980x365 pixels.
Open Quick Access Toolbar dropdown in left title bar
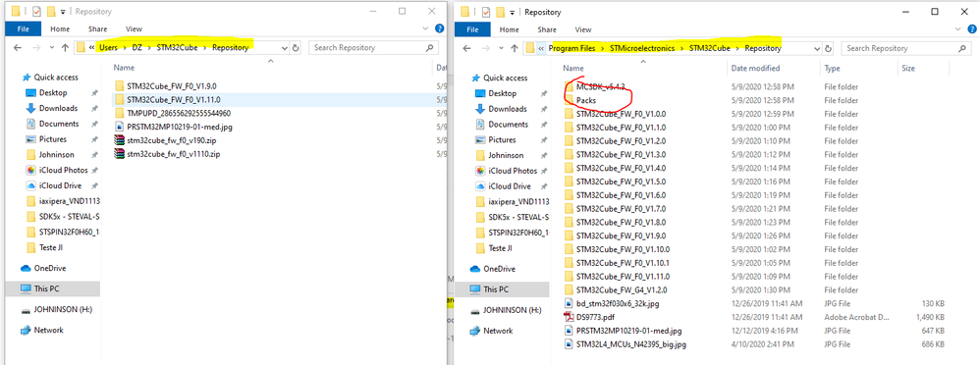pos(63,11)
